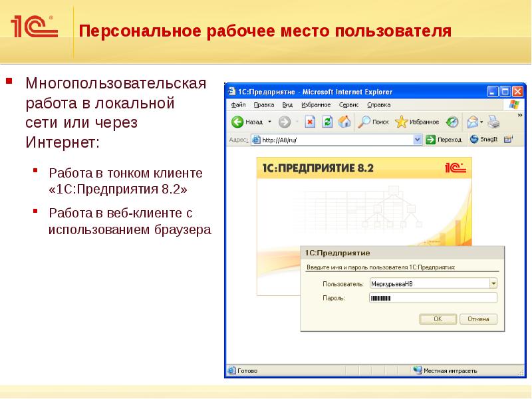Go to Home page icon
This screenshot has height=399, width=532.
344,122
